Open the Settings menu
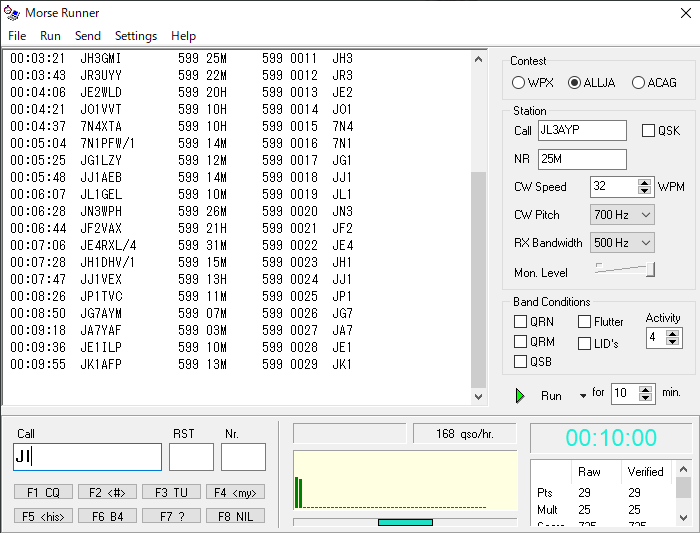 click(x=135, y=36)
